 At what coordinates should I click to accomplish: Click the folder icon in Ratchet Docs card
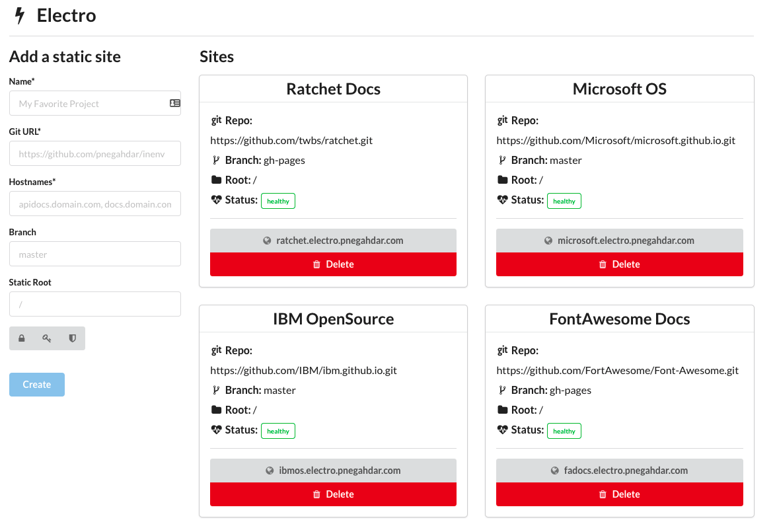[216, 180]
